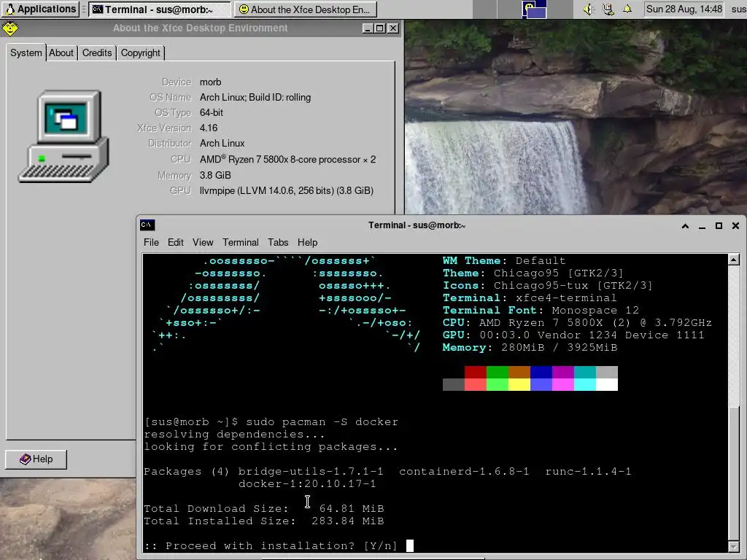This screenshot has width=747, height=560.
Task: Open the File menu in Terminal
Action: (151, 242)
